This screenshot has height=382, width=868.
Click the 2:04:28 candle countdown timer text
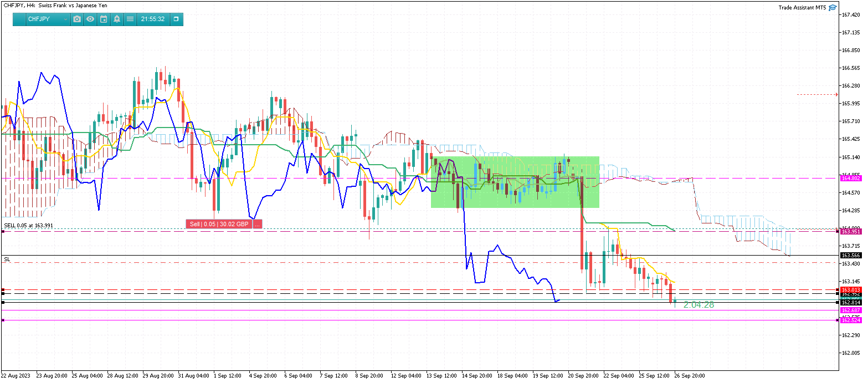pyautogui.click(x=698, y=304)
